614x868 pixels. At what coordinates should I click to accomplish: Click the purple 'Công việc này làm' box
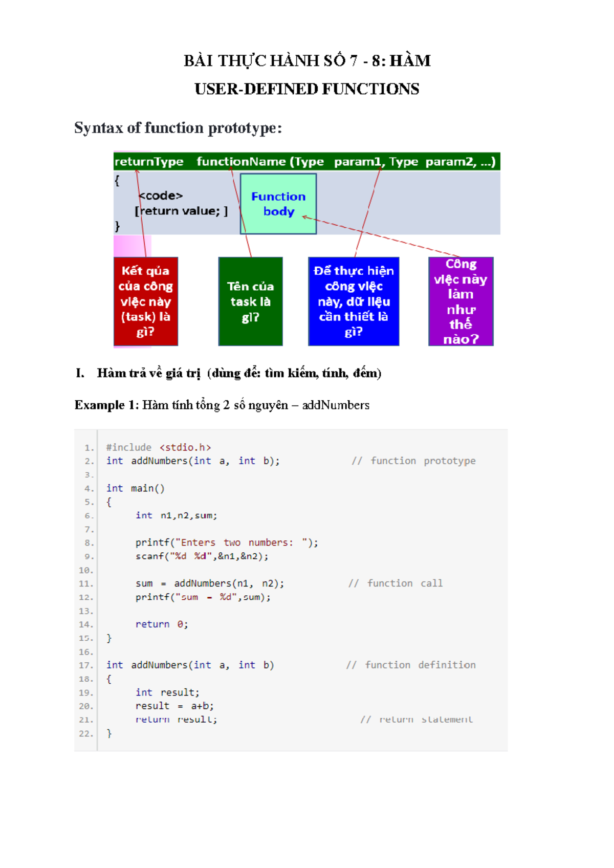pos(461,301)
